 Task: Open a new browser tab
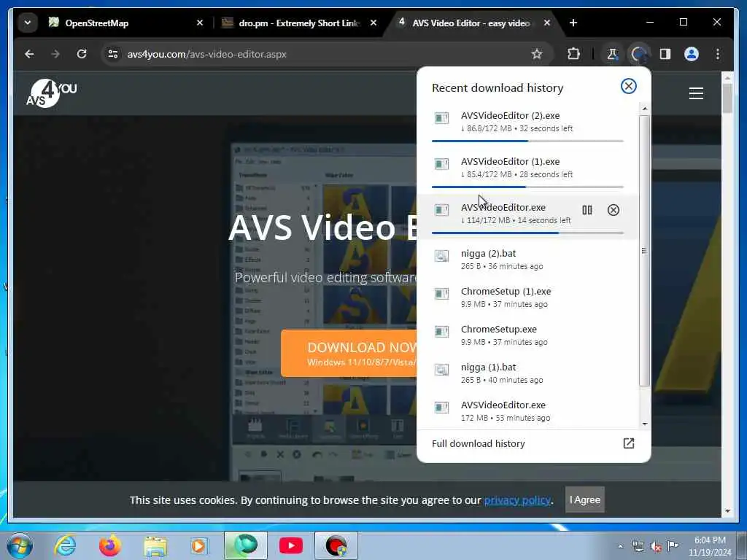[573, 23]
